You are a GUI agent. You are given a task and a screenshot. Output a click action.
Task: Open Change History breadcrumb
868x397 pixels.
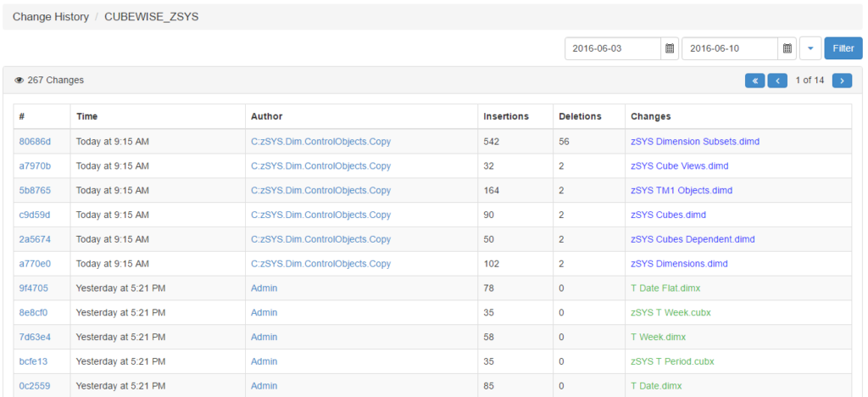click(51, 17)
